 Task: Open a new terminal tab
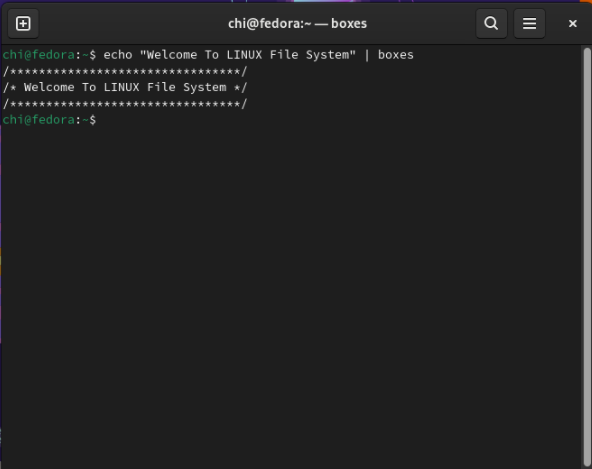point(23,23)
